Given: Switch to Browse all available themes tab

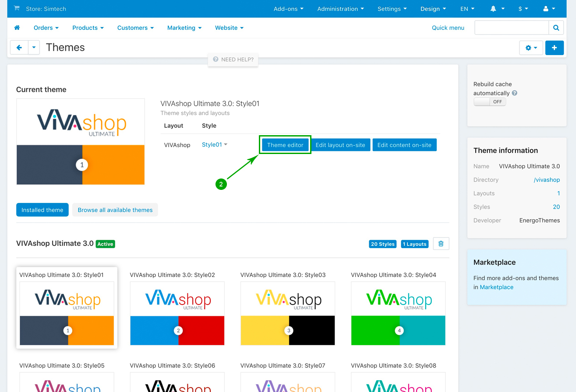Looking at the screenshot, I should [x=115, y=210].
